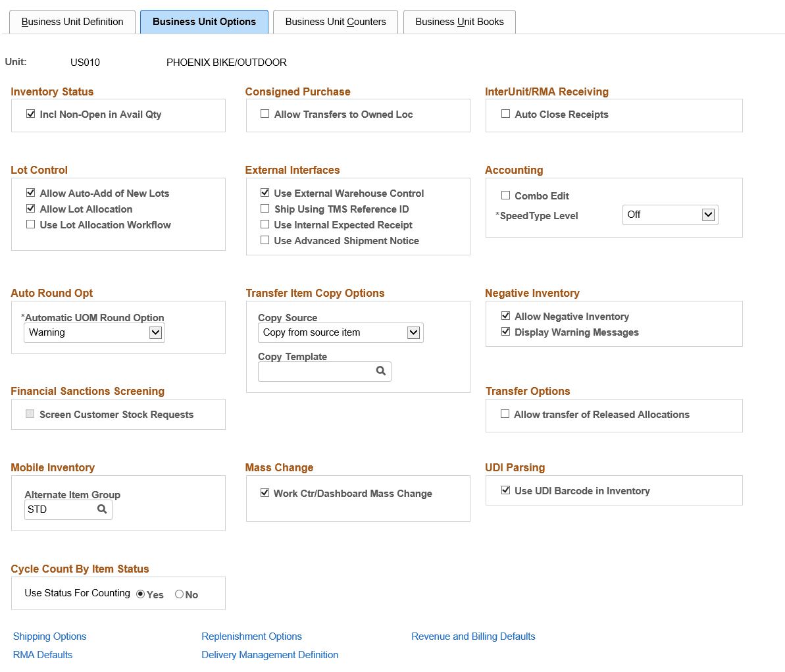Open the Business Unit Books tab

pyautogui.click(x=459, y=22)
